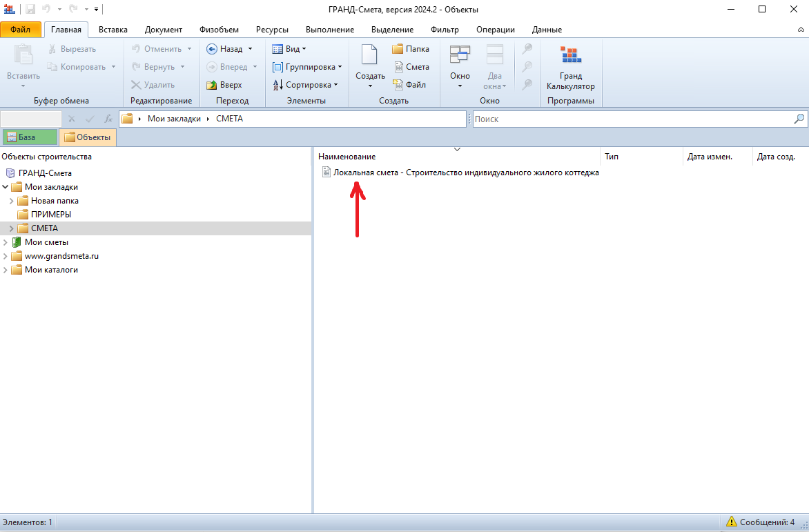Click the top magnifier icon in ribbon
Screen dimensions: 809x532
click(x=527, y=49)
